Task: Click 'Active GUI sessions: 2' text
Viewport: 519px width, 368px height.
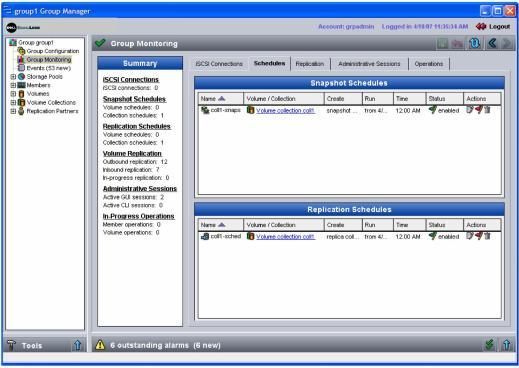Action: pyautogui.click(x=133, y=197)
